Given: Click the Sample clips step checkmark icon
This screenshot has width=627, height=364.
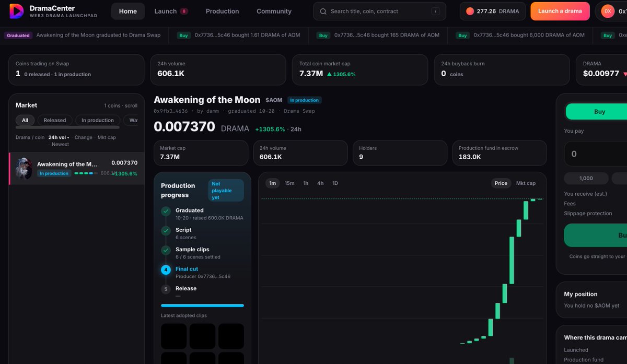Looking at the screenshot, I should (166, 250).
